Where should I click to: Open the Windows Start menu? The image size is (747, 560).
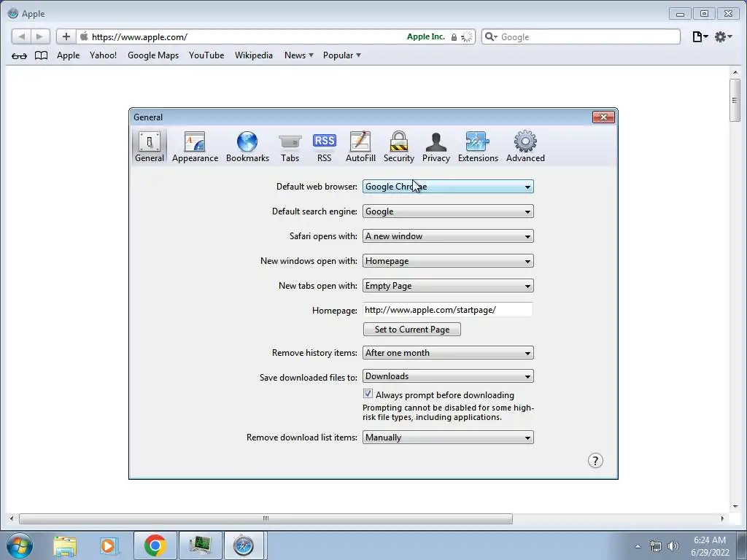pyautogui.click(x=20, y=545)
